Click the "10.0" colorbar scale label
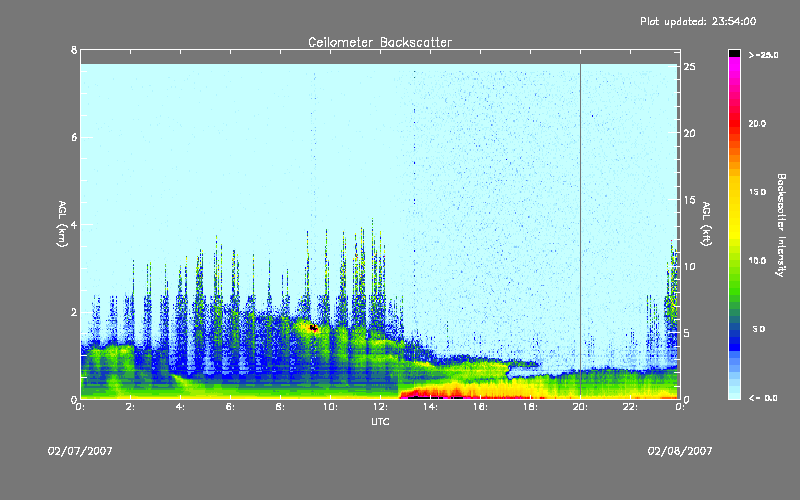The width and height of the screenshot is (800, 500). (x=757, y=260)
